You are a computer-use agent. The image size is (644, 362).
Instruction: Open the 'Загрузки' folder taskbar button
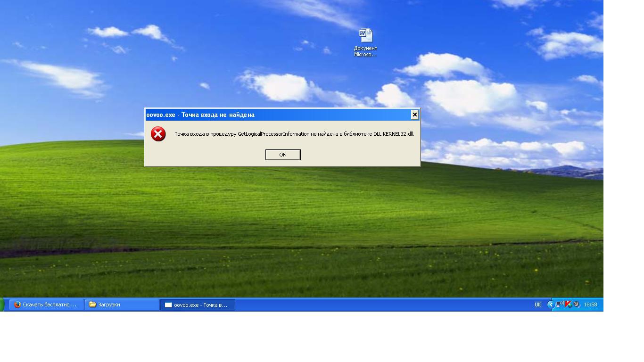[122, 304]
